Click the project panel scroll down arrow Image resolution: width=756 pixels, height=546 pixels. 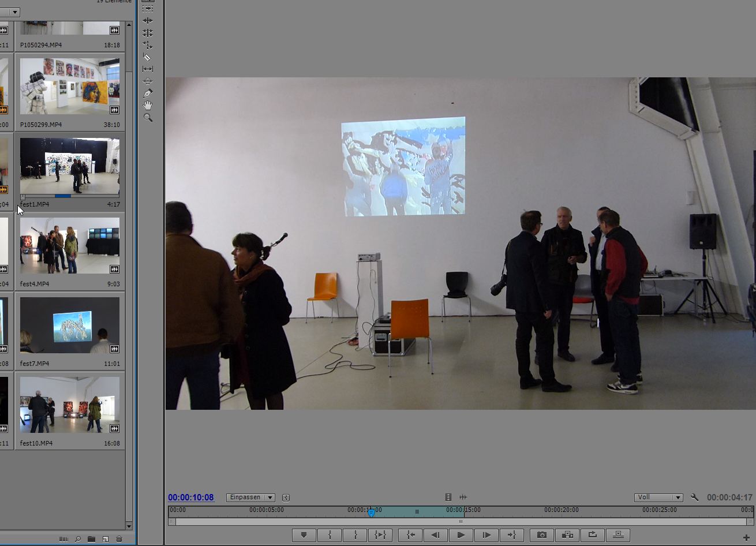[x=129, y=526]
